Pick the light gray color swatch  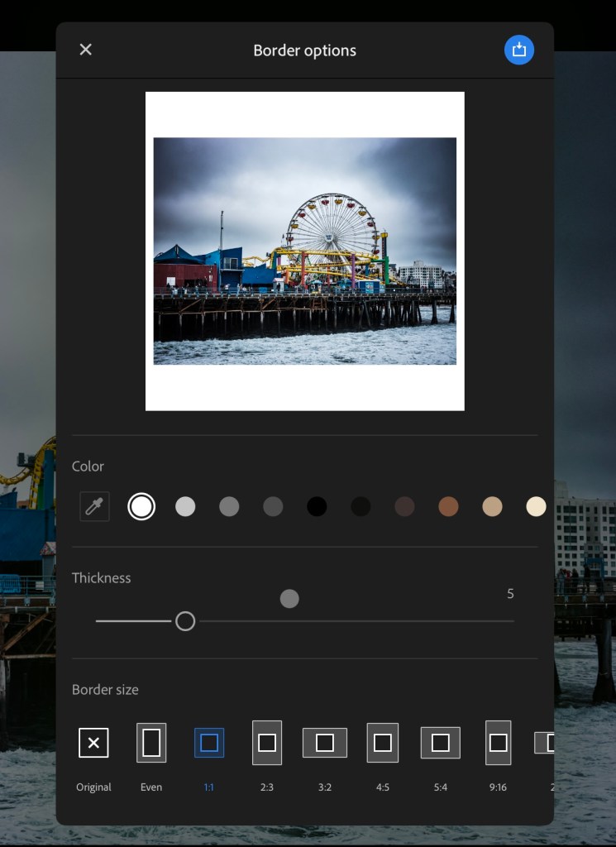click(185, 506)
